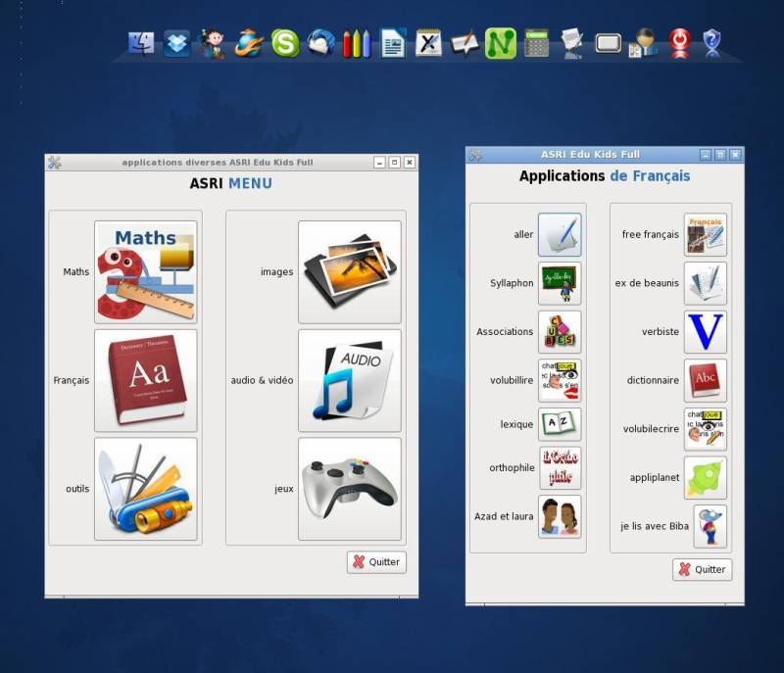
Task: Click the red power button in dock
Action: pos(680,43)
